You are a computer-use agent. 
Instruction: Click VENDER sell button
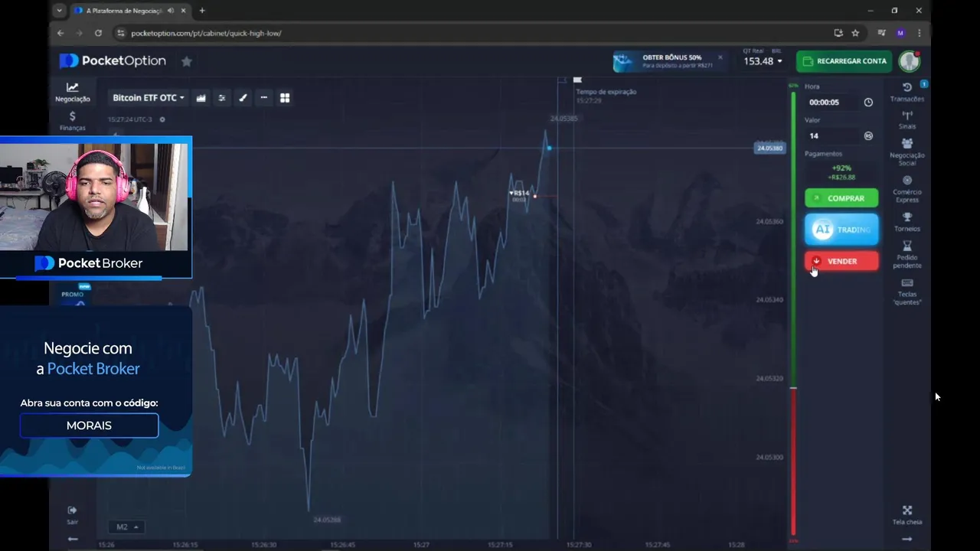pyautogui.click(x=841, y=261)
